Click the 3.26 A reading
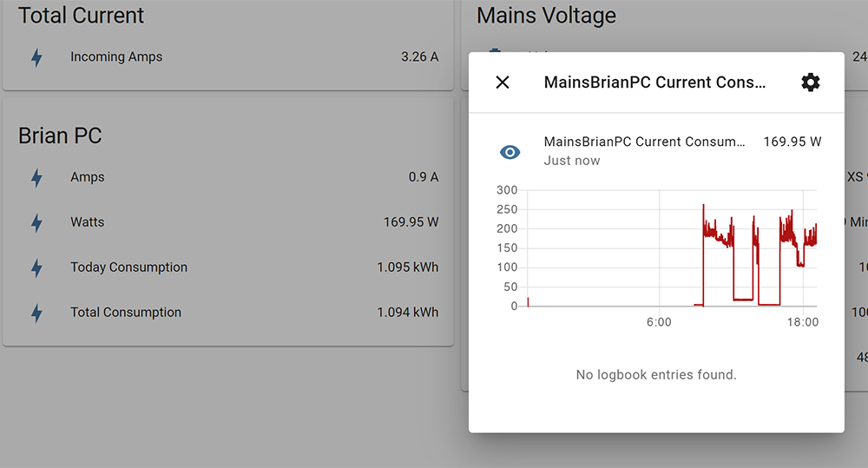The image size is (868, 468). point(419,57)
